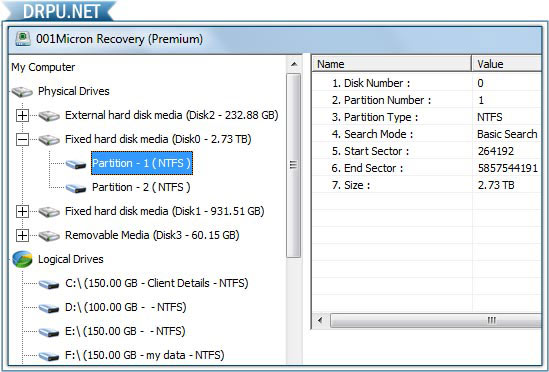Screen dimensions: 549x372
Task: Click the External hard disk media Disk2 icon
Action: pyautogui.click(x=49, y=116)
